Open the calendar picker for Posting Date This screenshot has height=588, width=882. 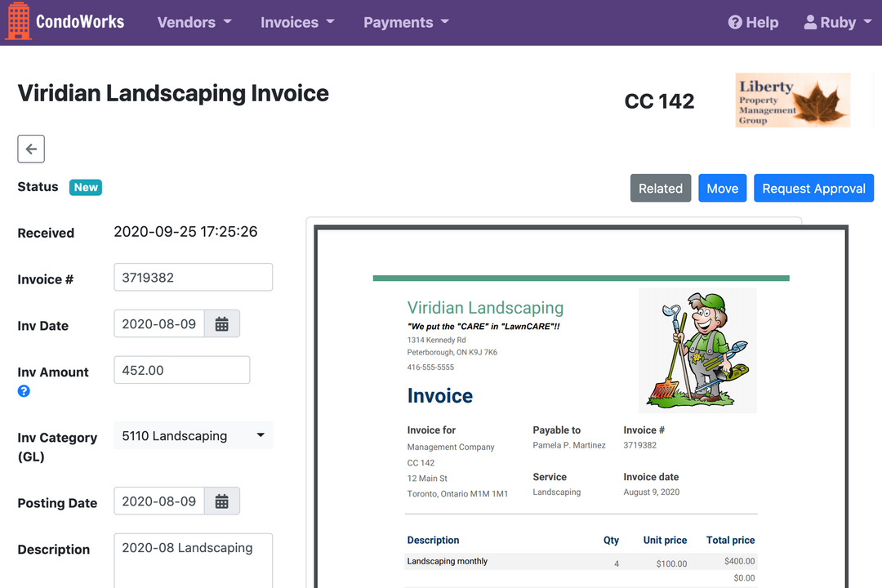point(221,501)
